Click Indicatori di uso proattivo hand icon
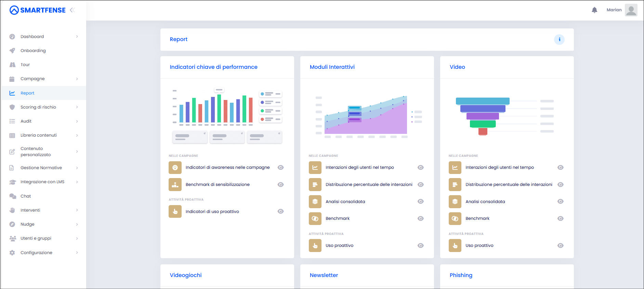The width and height of the screenshot is (644, 289). (x=175, y=212)
